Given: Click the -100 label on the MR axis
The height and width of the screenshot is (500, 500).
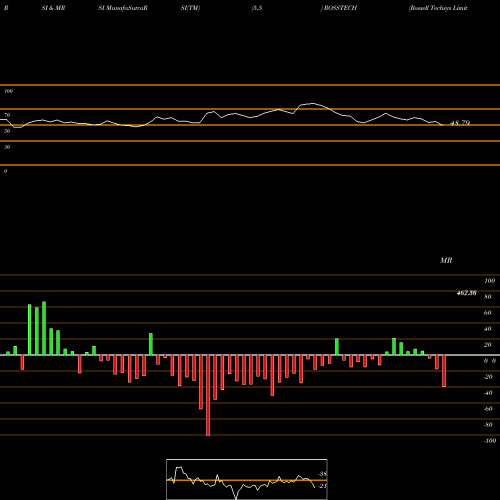Looking at the screenshot, I should 490,441.
